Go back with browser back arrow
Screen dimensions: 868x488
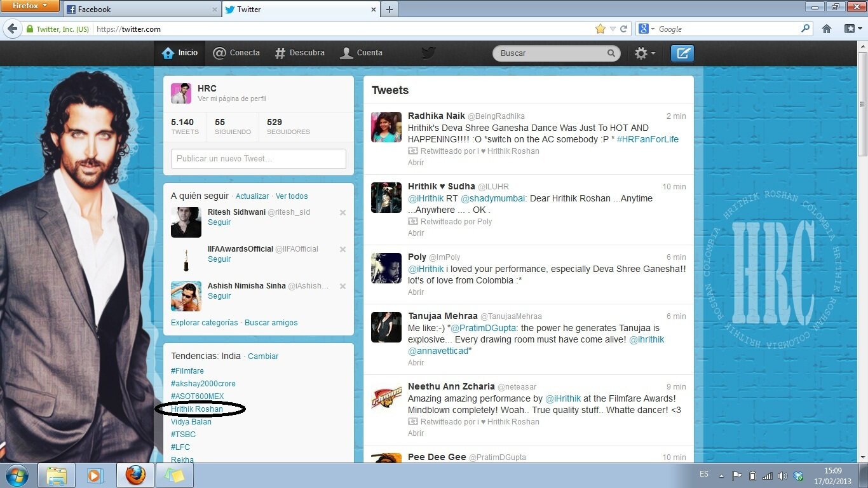tap(11, 29)
